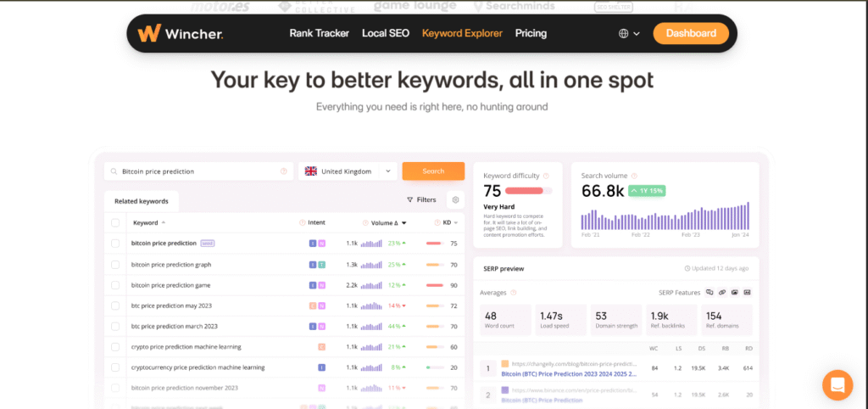This screenshot has height=409, width=868.
Task: Open the language globe selector
Action: (629, 33)
